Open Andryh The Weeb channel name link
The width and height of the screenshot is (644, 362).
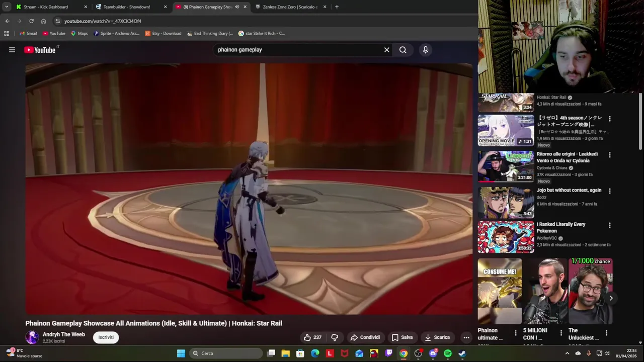(64, 334)
